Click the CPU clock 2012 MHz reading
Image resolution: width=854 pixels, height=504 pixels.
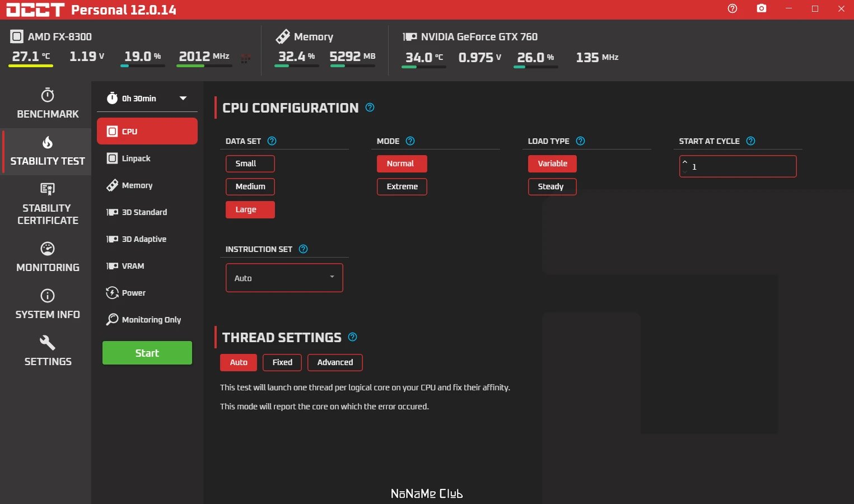[x=204, y=57]
